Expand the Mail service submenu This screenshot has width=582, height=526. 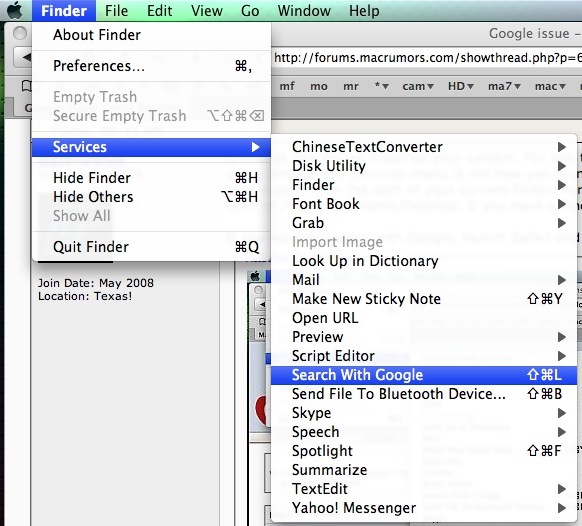click(424, 280)
